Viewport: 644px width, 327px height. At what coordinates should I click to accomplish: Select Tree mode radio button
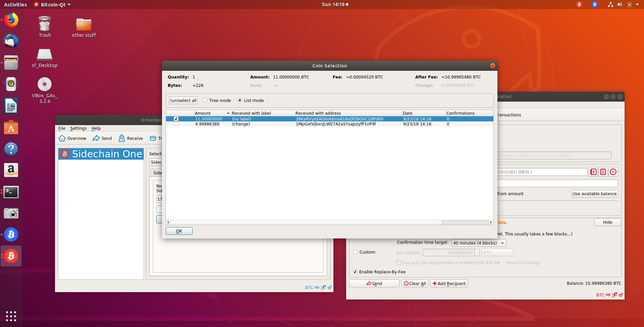[x=217, y=100]
